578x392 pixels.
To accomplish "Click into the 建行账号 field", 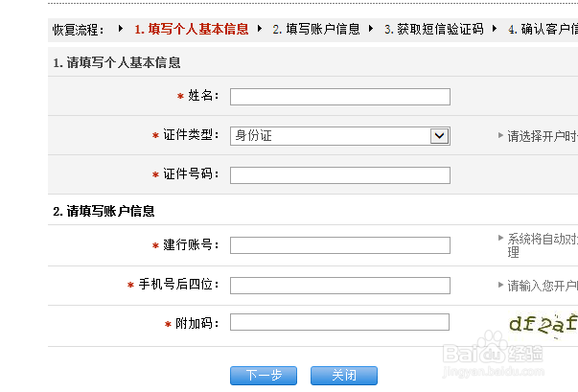I will 339,245.
